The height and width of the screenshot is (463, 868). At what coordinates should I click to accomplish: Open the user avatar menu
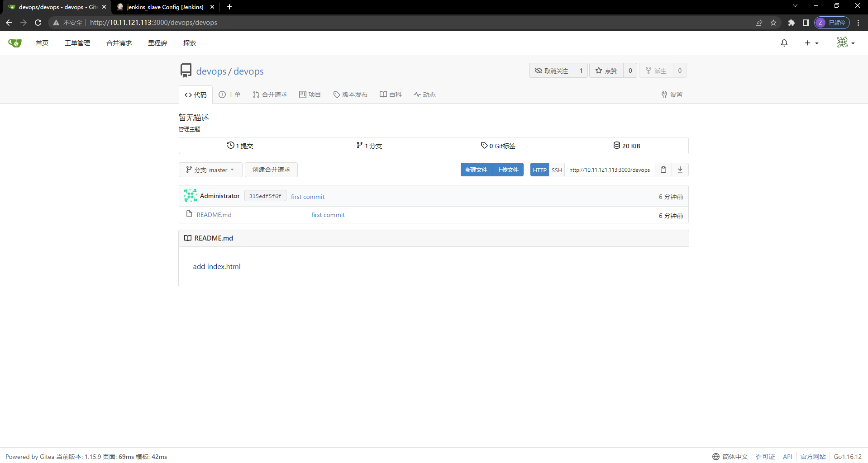[845, 43]
